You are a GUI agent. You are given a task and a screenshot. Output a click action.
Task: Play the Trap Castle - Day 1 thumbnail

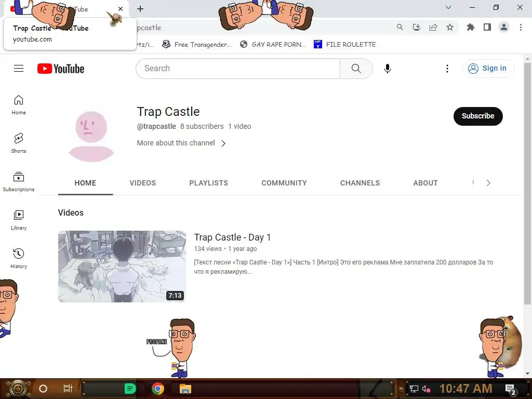pos(122,267)
